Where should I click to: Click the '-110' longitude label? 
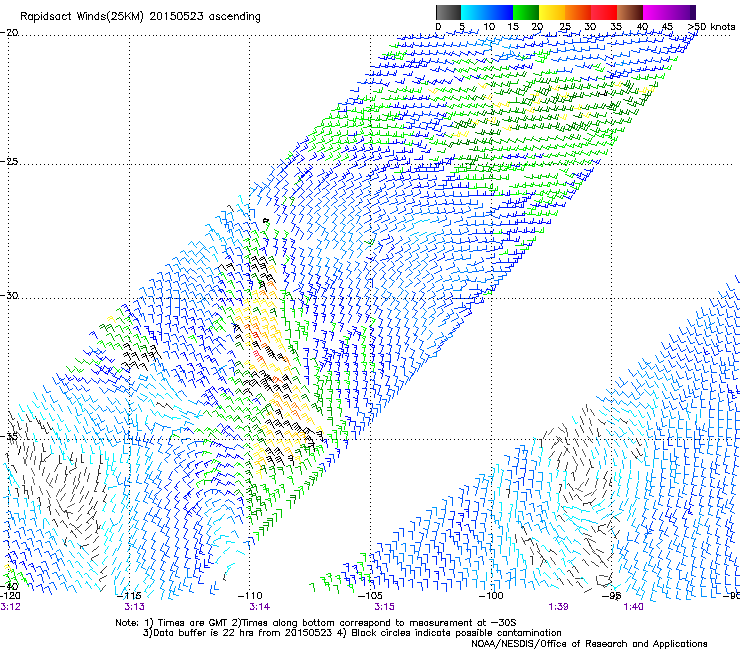(x=250, y=596)
